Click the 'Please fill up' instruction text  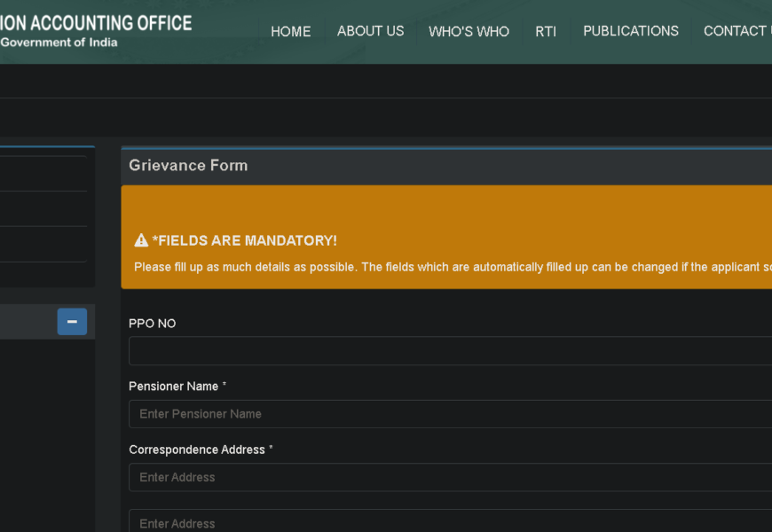453,267
